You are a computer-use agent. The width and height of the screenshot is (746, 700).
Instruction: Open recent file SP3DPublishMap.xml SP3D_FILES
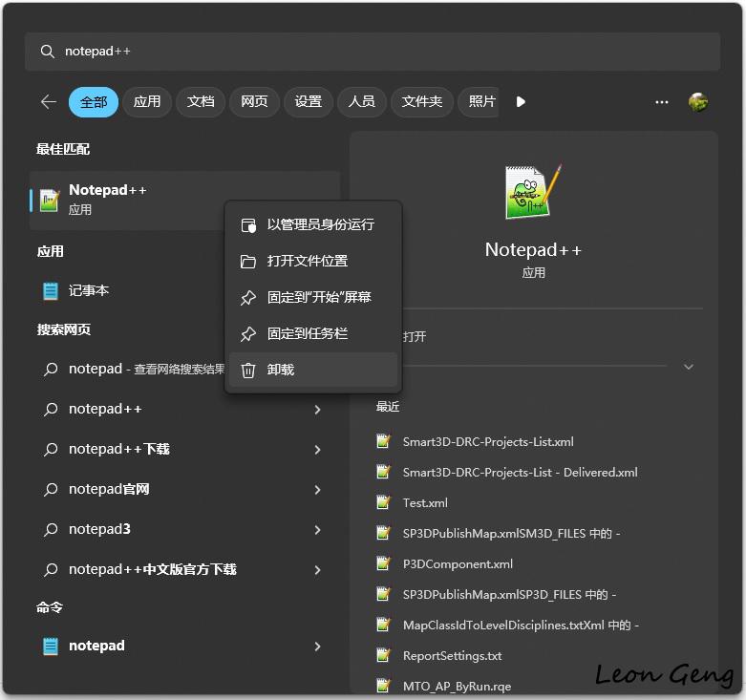[x=509, y=594]
